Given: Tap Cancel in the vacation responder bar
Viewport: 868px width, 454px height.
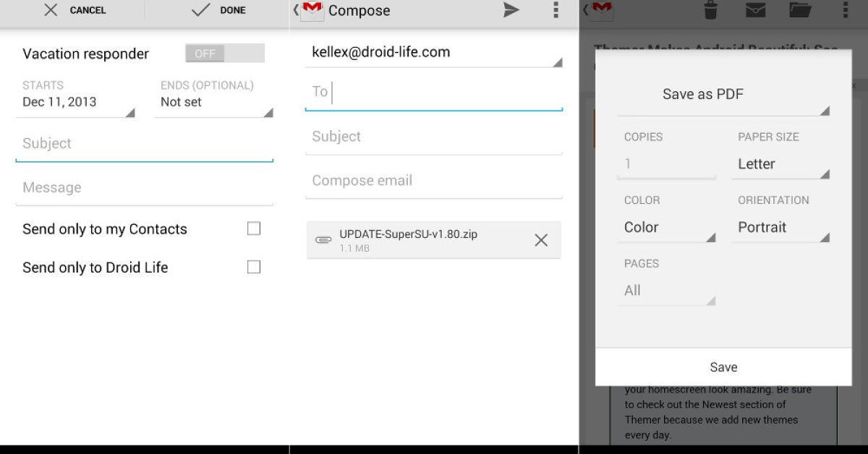Looking at the screenshot, I should (x=75, y=10).
